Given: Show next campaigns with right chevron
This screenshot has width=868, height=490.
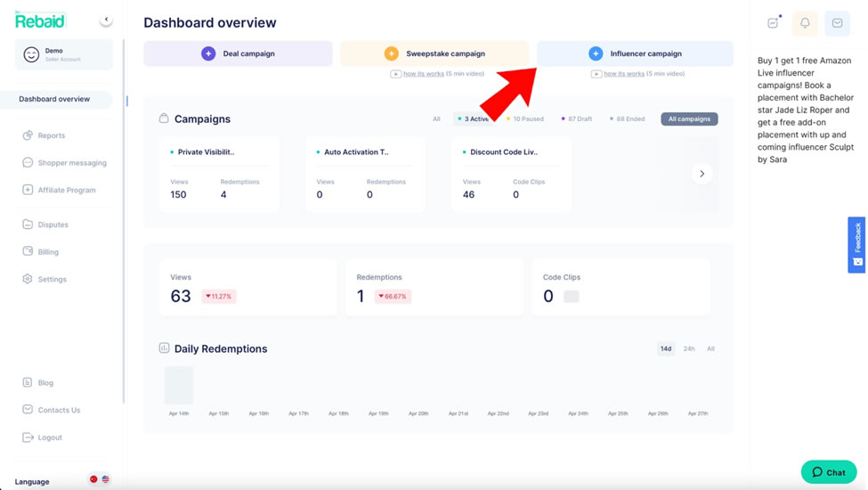Looking at the screenshot, I should (702, 174).
